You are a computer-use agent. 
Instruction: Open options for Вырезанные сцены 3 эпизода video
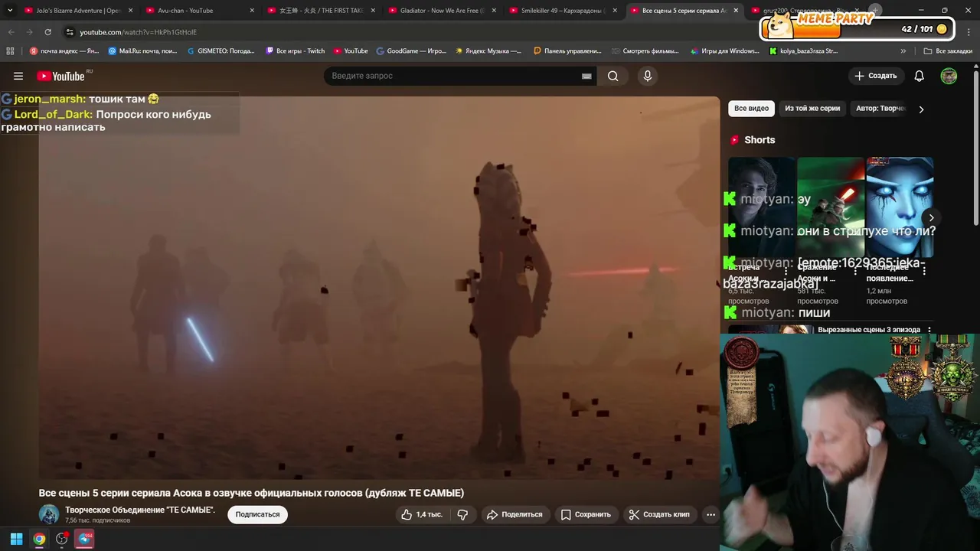[x=929, y=330]
